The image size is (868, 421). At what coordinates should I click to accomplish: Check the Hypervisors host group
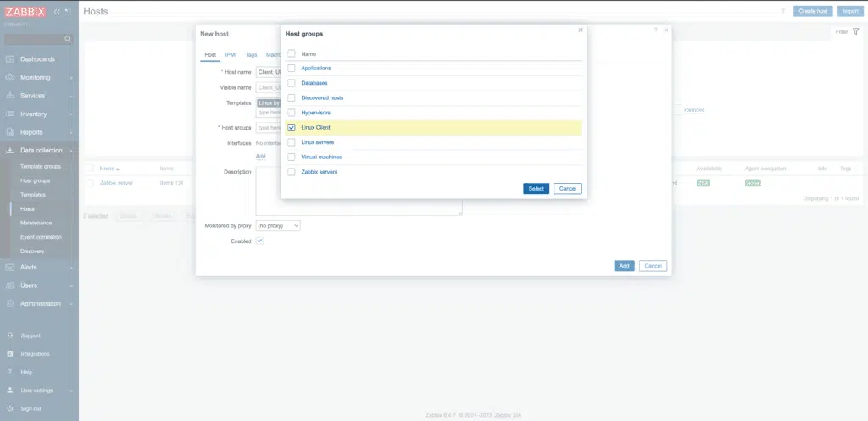tap(292, 113)
